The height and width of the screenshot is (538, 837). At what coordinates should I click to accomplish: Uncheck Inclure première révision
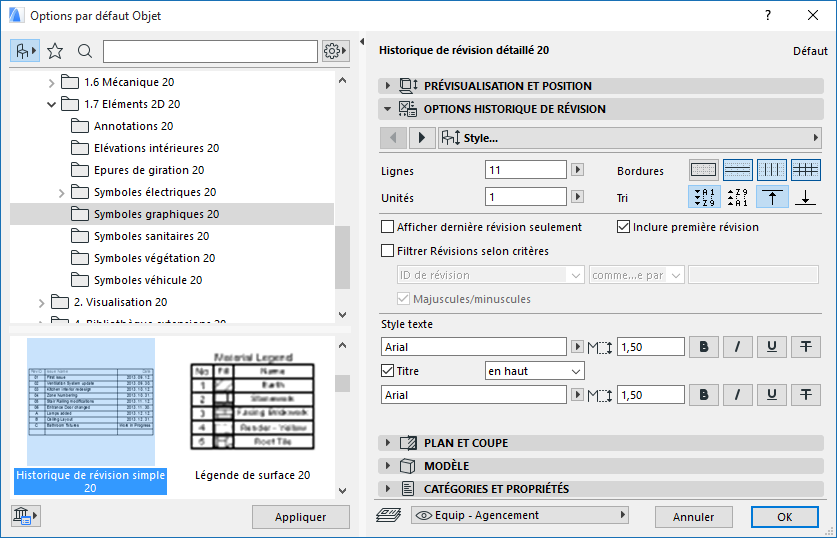pyautogui.click(x=623, y=227)
